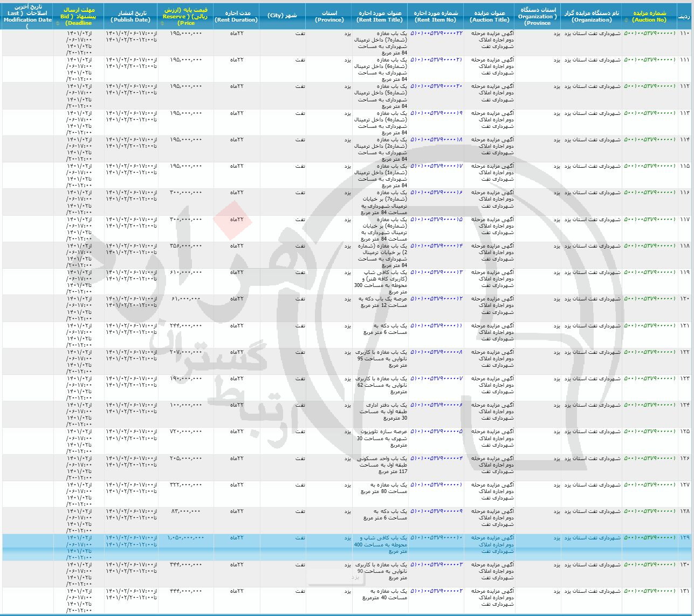Open rent item number link in row 122
The width and height of the screenshot is (694, 616).
point(437,352)
